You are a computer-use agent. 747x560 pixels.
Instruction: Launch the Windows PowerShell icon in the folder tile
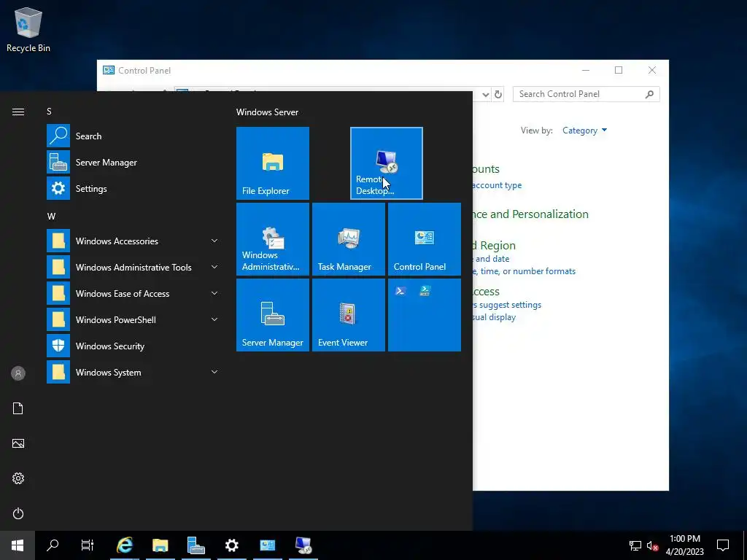point(400,291)
